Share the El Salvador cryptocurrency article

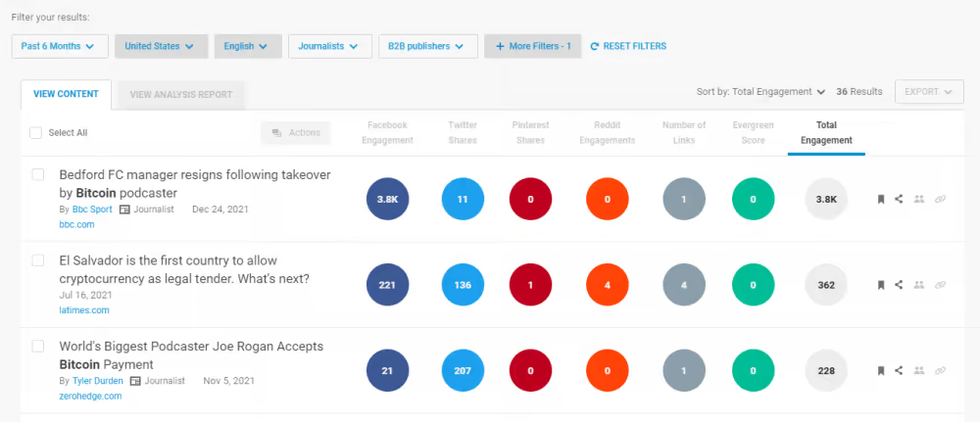(x=899, y=285)
